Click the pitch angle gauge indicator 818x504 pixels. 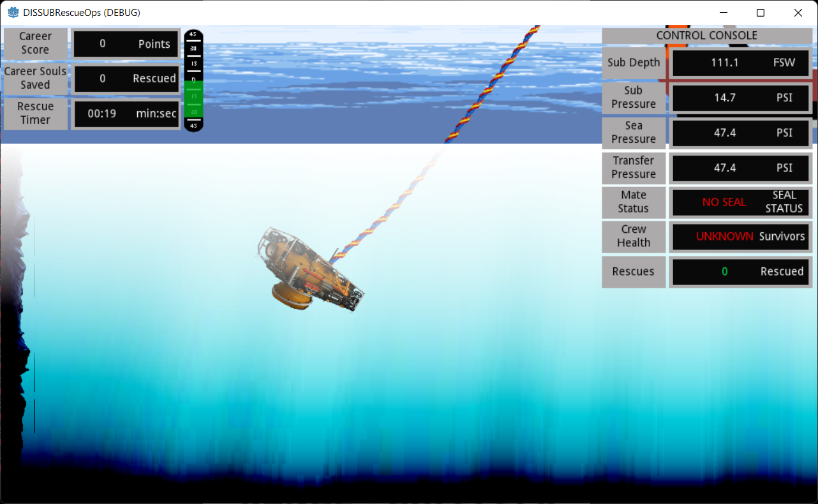tap(193, 80)
